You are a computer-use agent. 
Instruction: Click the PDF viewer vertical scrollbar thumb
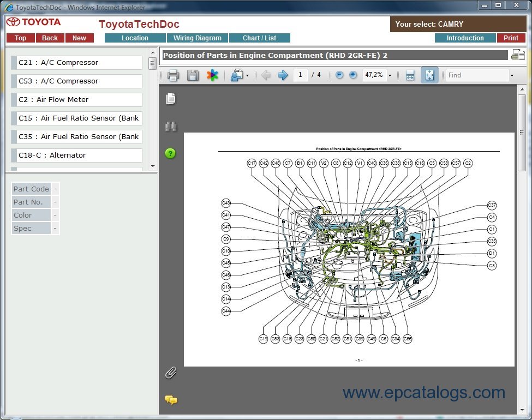click(x=522, y=133)
